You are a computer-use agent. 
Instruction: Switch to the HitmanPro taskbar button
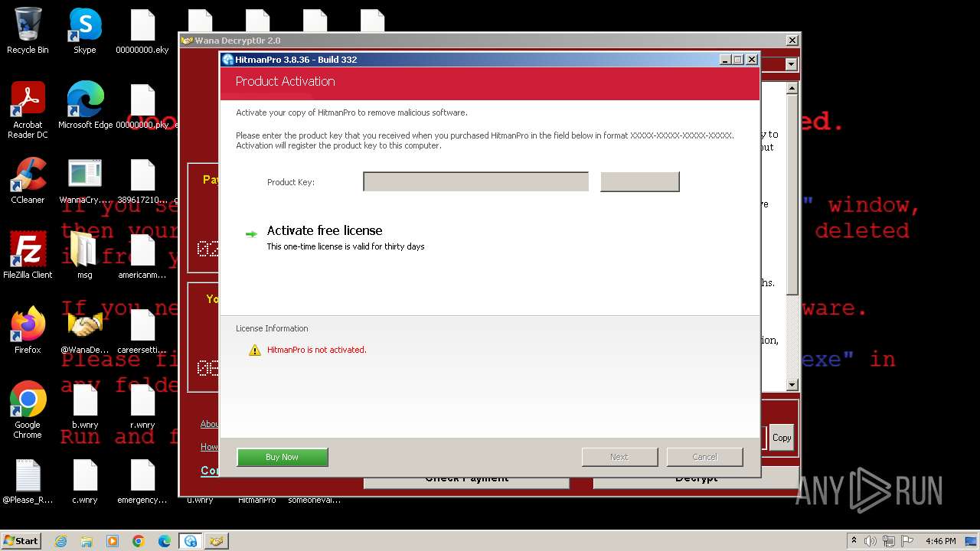click(x=191, y=541)
